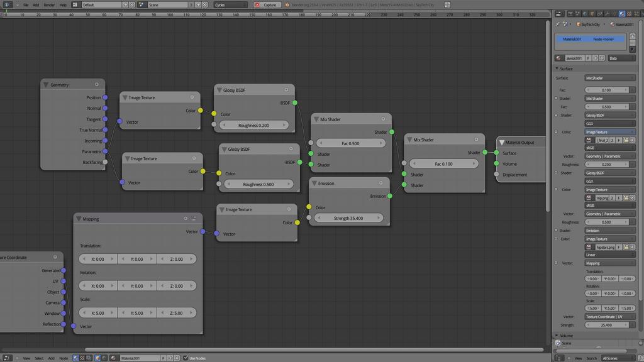Click the node editor horizontal scrollbar
644x362 pixels.
click(x=314, y=349)
